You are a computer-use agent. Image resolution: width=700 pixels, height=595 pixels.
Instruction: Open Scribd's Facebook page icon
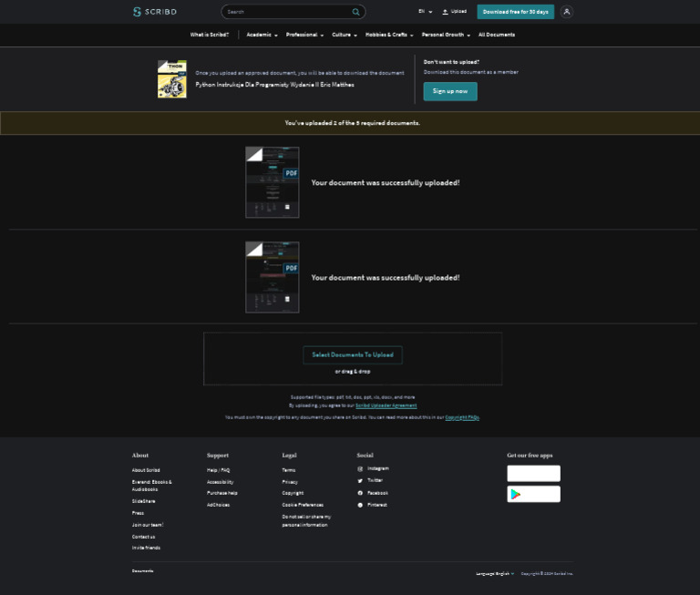click(360, 493)
